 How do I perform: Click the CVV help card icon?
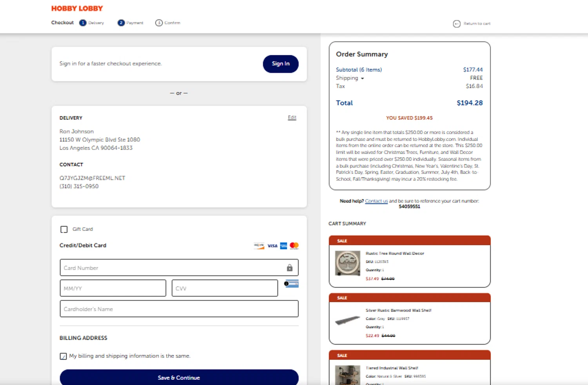[292, 284]
